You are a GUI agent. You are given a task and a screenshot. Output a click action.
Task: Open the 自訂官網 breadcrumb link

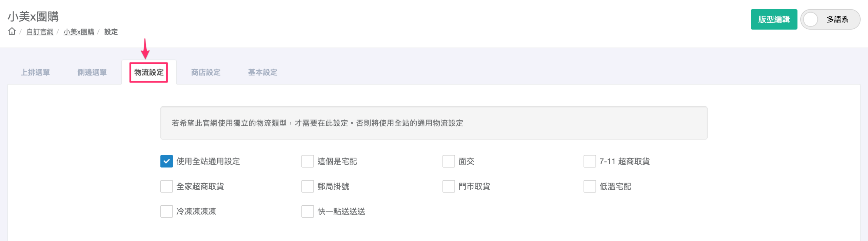click(40, 32)
